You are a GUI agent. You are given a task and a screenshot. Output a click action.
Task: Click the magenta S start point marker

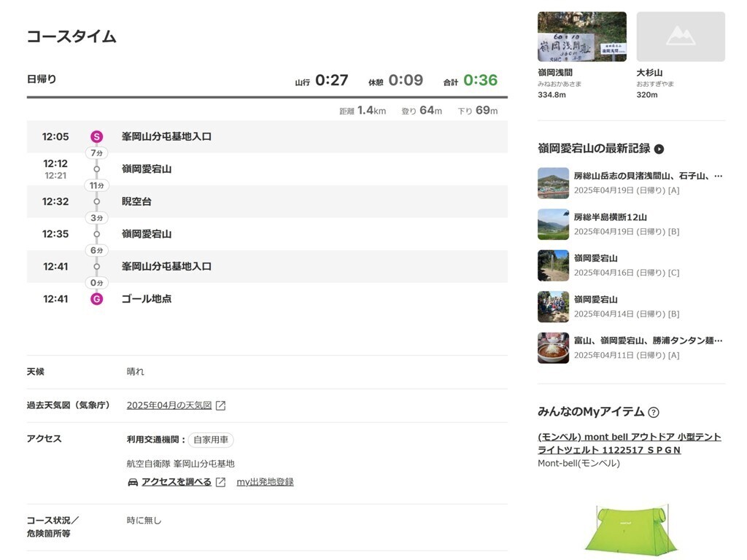pyautogui.click(x=97, y=136)
